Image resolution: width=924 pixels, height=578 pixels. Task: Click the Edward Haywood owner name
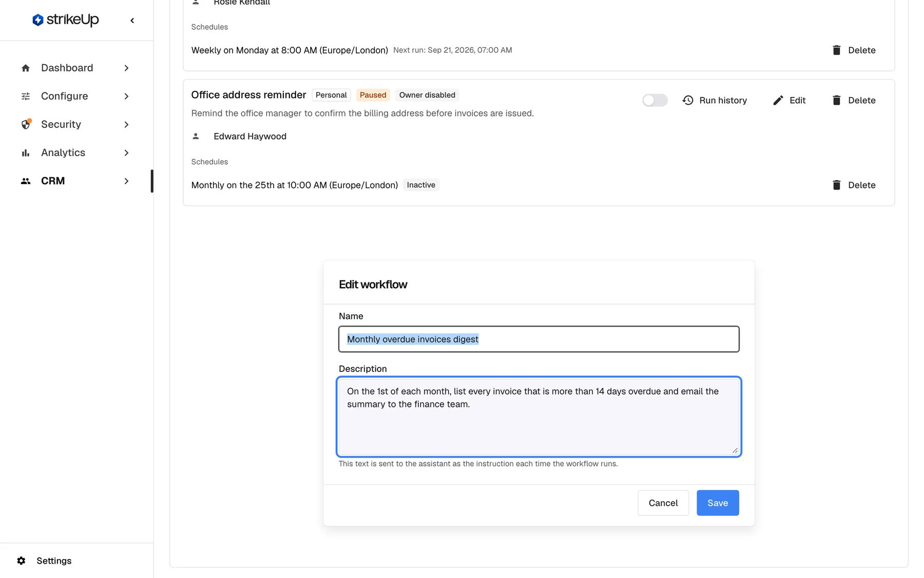[250, 136]
